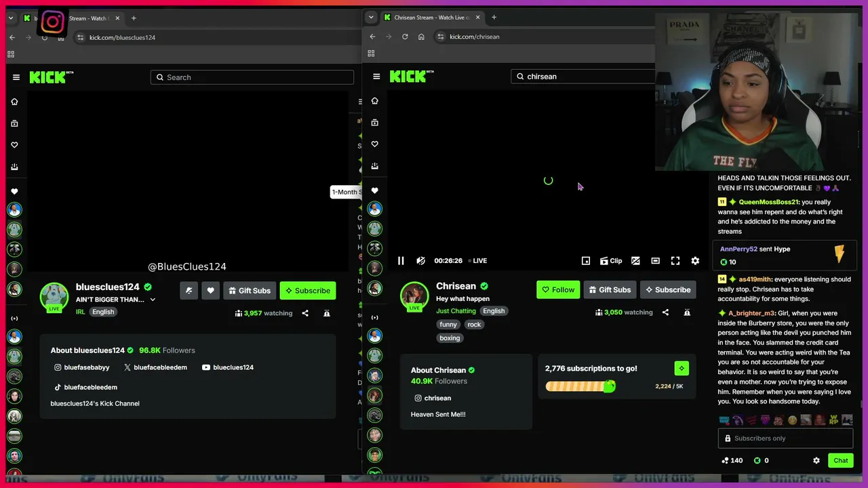Viewport: 868px width, 488px height.
Task: Subscribe to Chrisean channel
Action: (x=668, y=290)
